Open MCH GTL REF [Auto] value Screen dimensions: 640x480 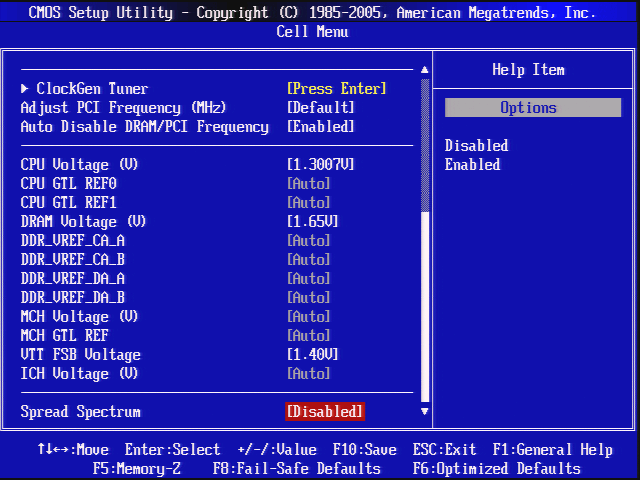(308, 336)
